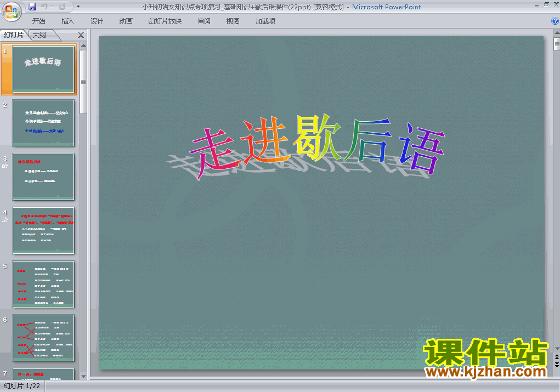Switch pane to the 大纲 tab
The width and height of the screenshot is (560, 392).
(39, 35)
